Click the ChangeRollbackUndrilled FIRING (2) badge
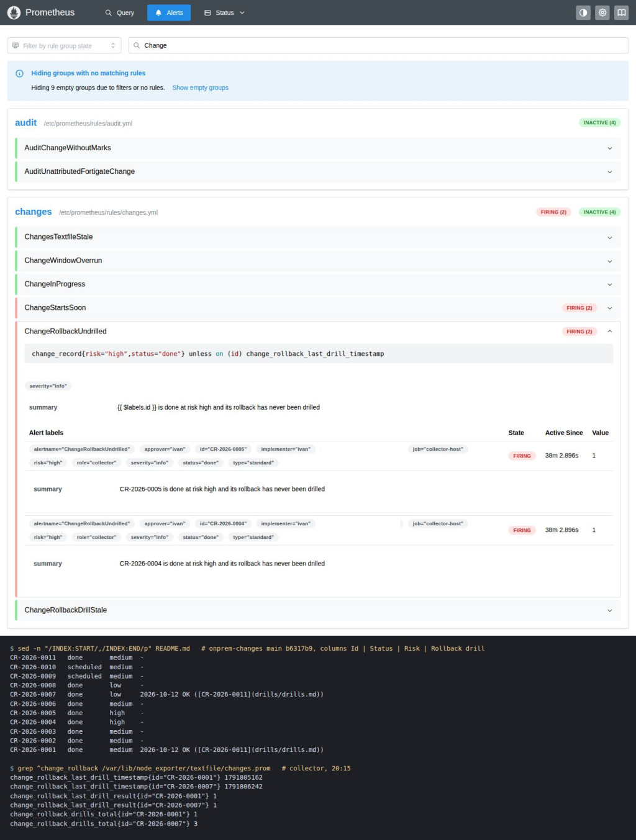The image size is (636, 840). 579,332
